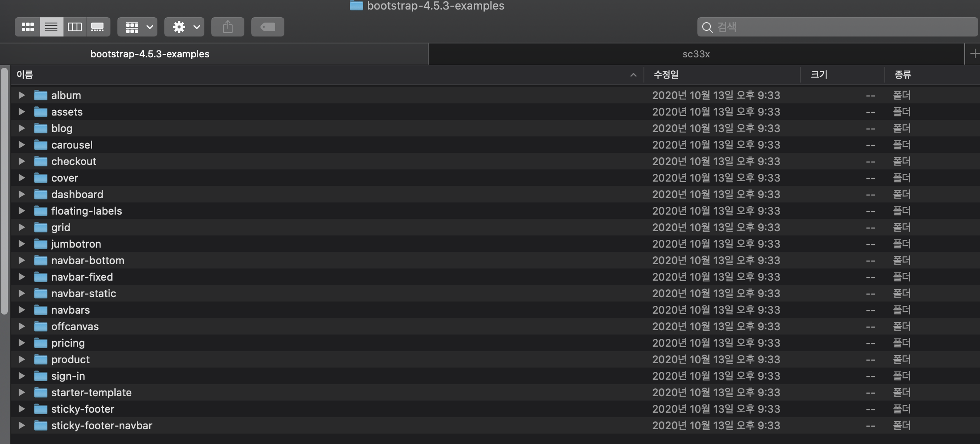980x444 pixels.
Task: Click the floating-labels folder icon
Action: coord(41,211)
